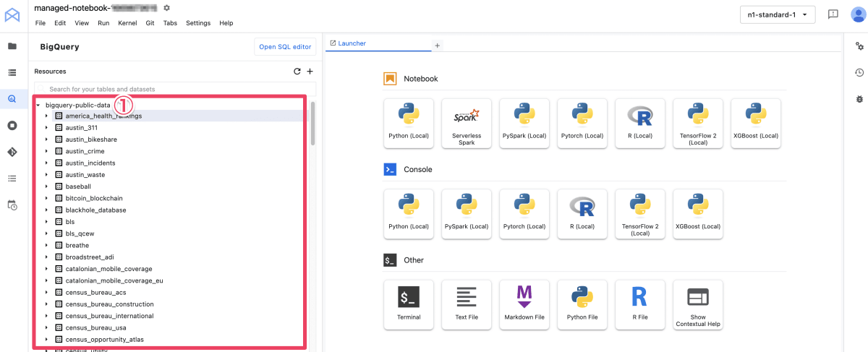Viewport: 868px width, 352px height.
Task: Start TensorFlow 2 (Local) console
Action: coord(640,214)
